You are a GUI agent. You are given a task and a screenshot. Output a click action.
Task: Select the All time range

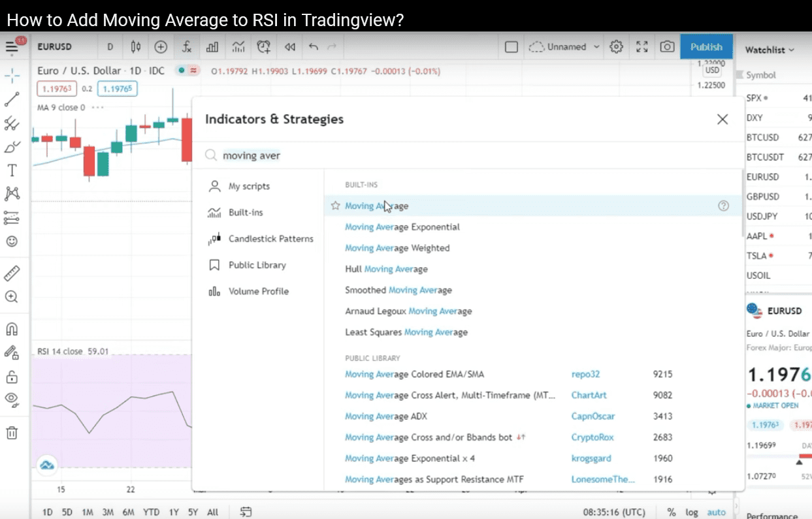pos(212,512)
